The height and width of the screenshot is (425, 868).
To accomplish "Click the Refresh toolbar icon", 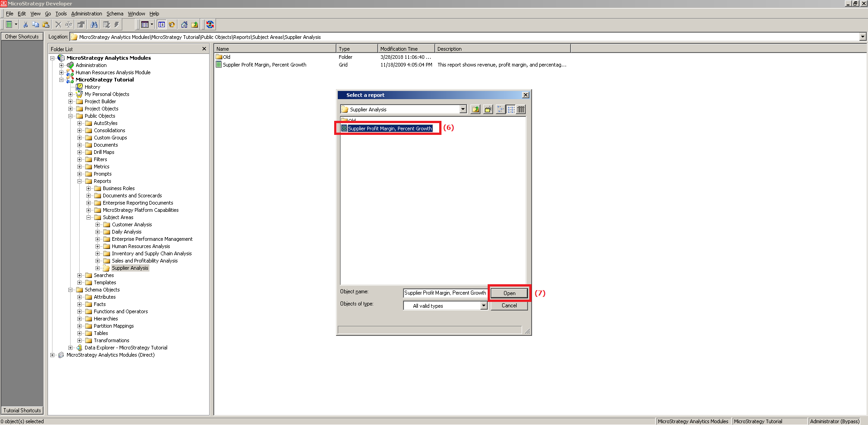I will (172, 24).
